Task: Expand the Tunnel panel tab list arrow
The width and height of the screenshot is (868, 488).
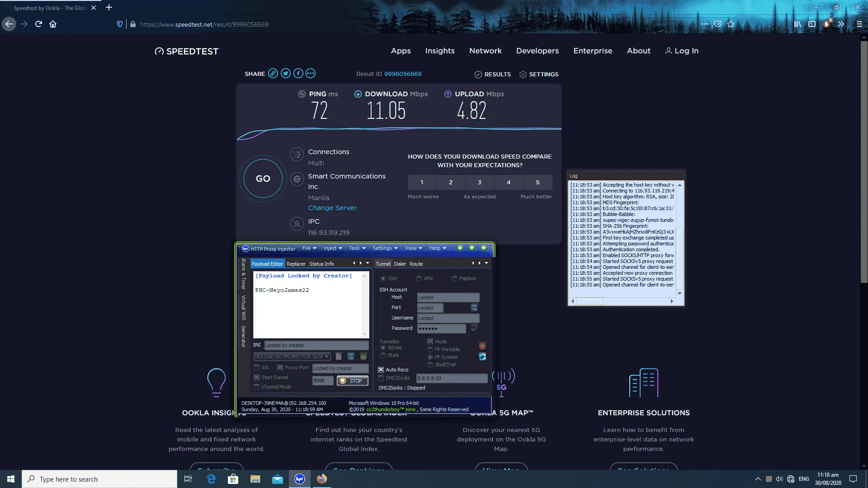Action: [486, 263]
